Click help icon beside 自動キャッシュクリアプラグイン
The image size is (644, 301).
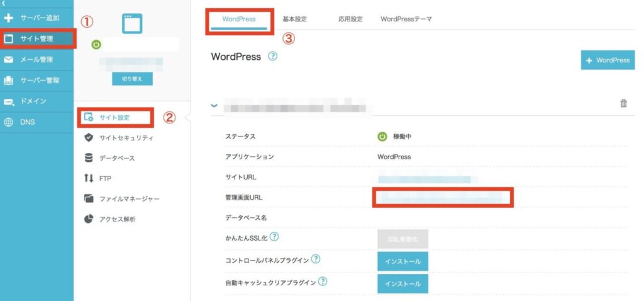point(323,281)
